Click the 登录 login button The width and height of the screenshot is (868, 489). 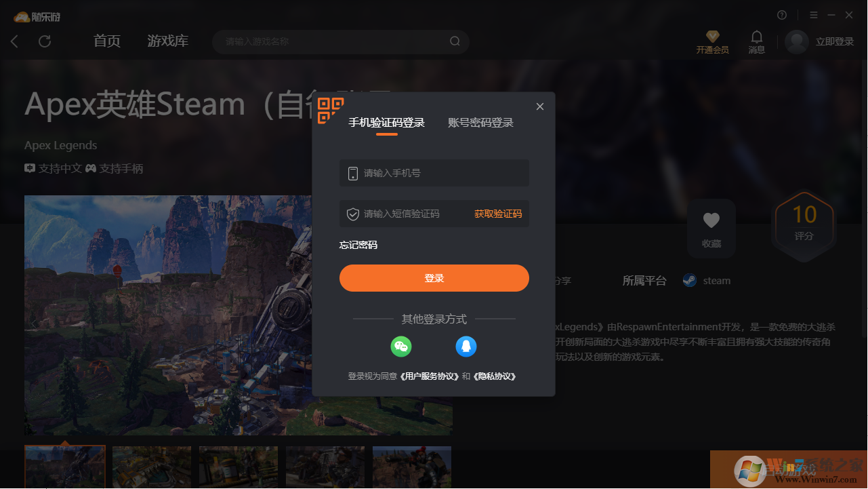(x=434, y=278)
